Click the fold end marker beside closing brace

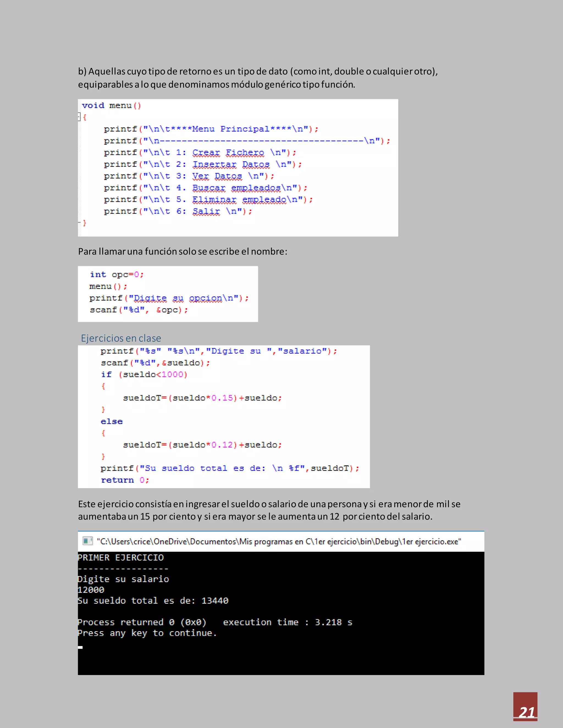coord(79,222)
